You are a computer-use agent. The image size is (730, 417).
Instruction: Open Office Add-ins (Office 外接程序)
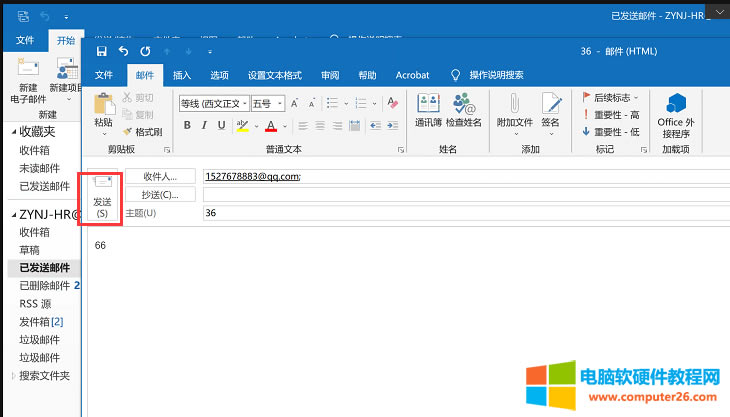[x=676, y=115]
